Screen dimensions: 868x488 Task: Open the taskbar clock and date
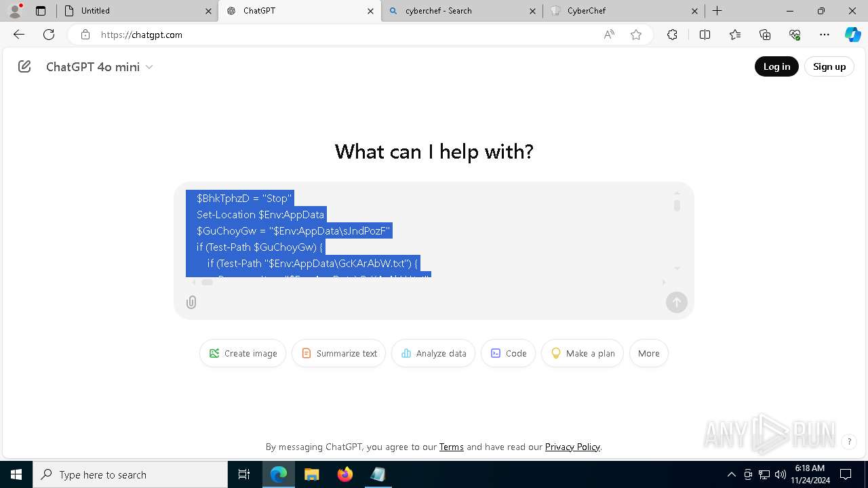click(x=810, y=474)
